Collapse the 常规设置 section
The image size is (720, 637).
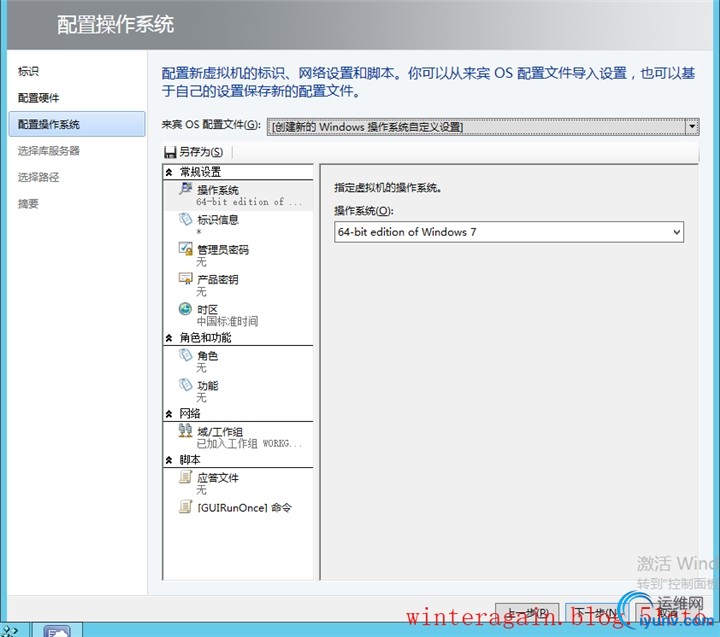click(x=169, y=172)
